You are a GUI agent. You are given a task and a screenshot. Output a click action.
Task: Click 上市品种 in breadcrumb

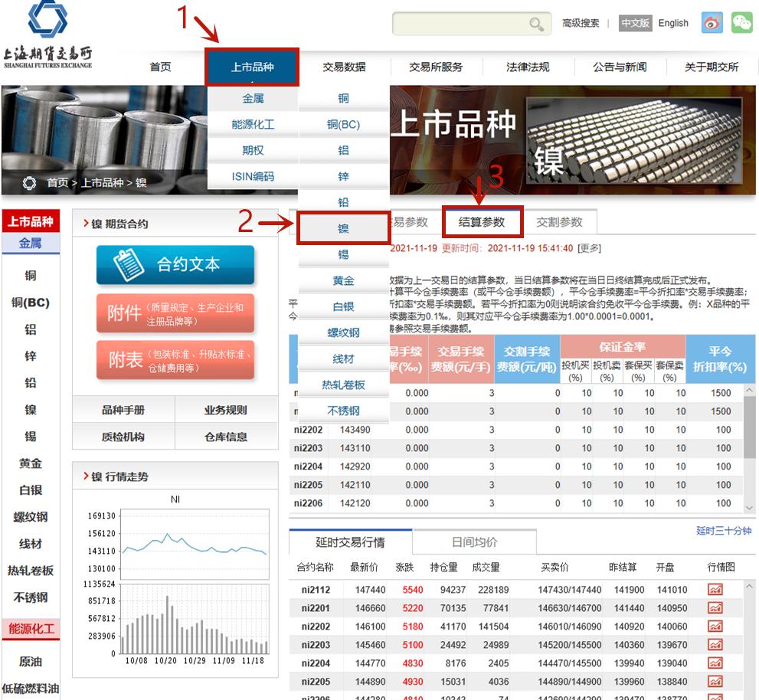(x=102, y=182)
